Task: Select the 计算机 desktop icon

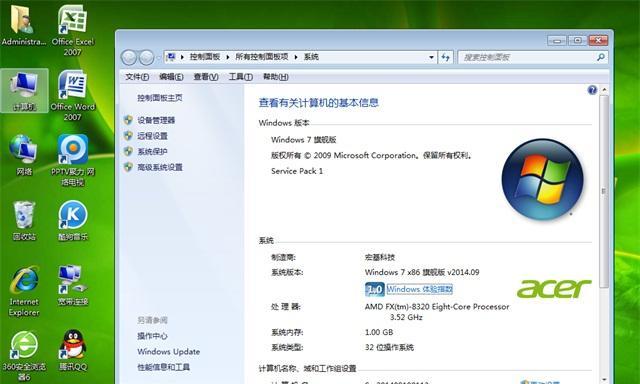Action: [x=24, y=91]
